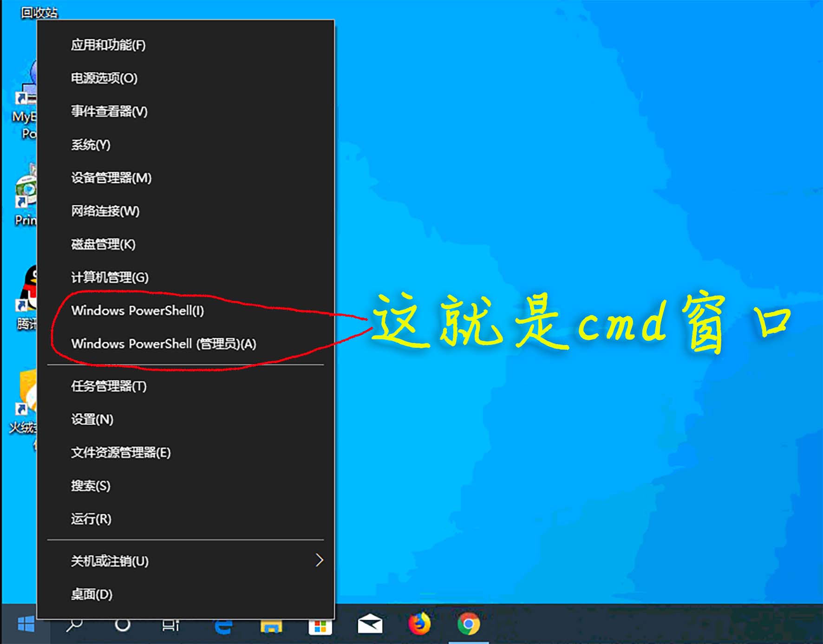This screenshot has height=644, width=823.
Task: Select 运行(R) to open Run
Action: (91, 519)
